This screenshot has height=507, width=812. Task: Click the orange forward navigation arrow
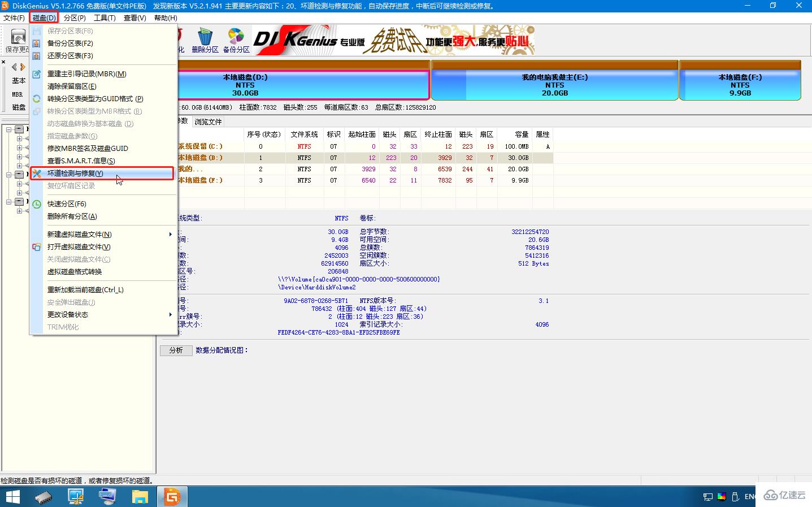click(x=23, y=67)
